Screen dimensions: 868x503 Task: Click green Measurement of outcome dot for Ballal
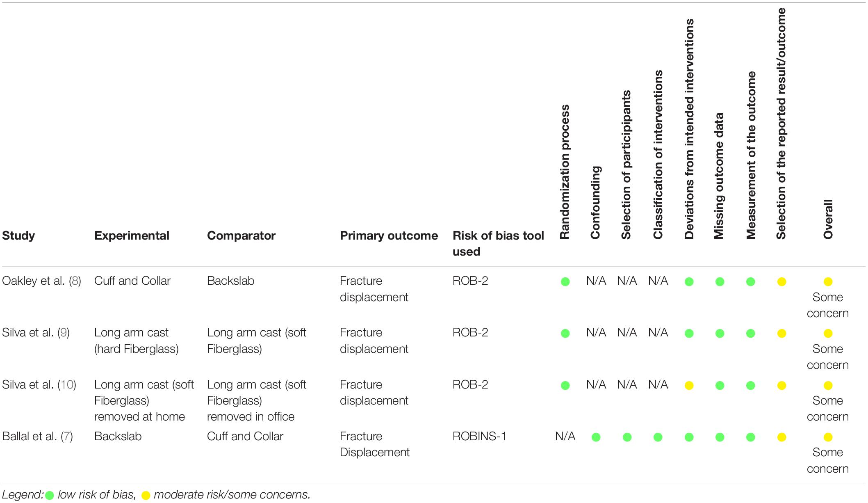pos(751,437)
